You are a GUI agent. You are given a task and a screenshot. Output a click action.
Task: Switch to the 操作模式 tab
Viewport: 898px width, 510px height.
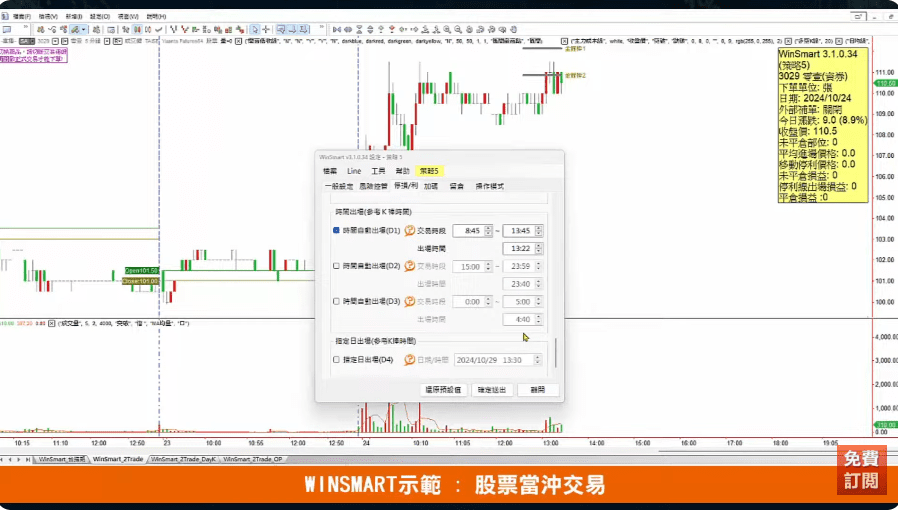[x=490, y=186]
